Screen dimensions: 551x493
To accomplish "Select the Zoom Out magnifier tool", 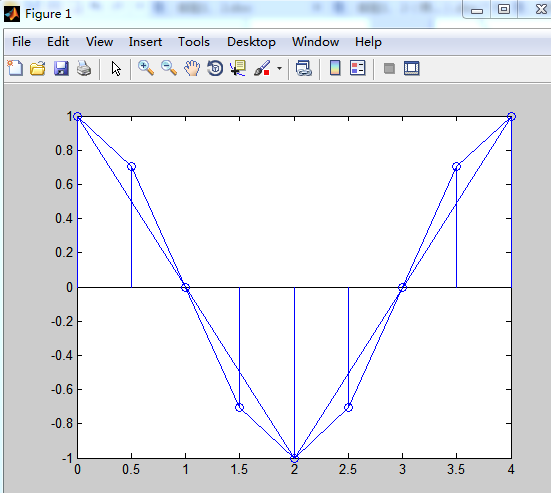I will coord(169,68).
